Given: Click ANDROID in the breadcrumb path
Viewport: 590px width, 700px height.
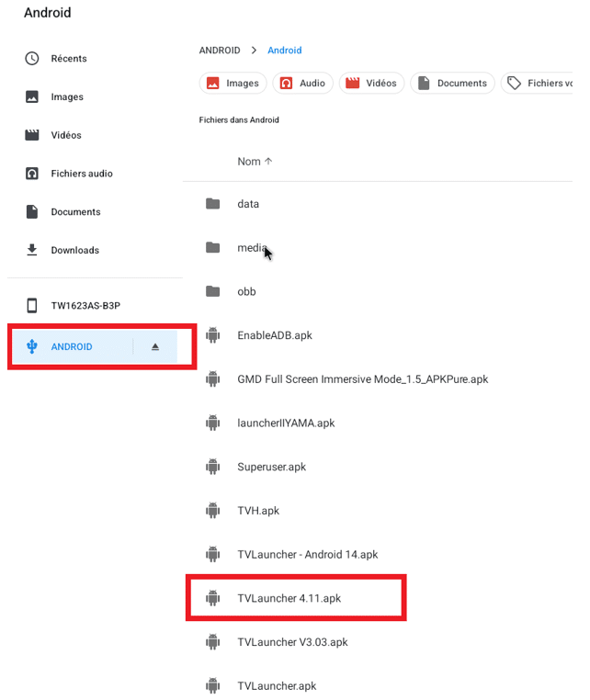Looking at the screenshot, I should click(x=220, y=51).
